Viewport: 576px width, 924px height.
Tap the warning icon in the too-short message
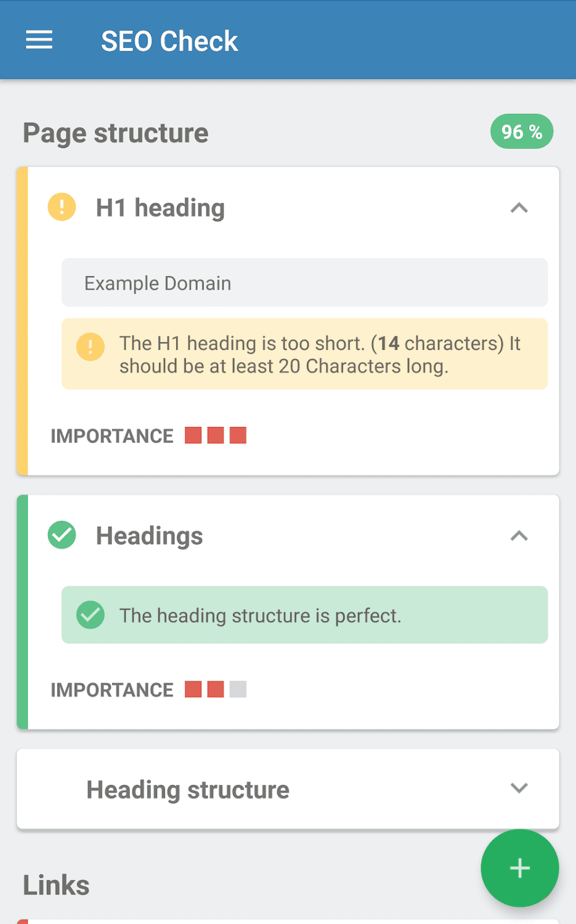(x=90, y=347)
